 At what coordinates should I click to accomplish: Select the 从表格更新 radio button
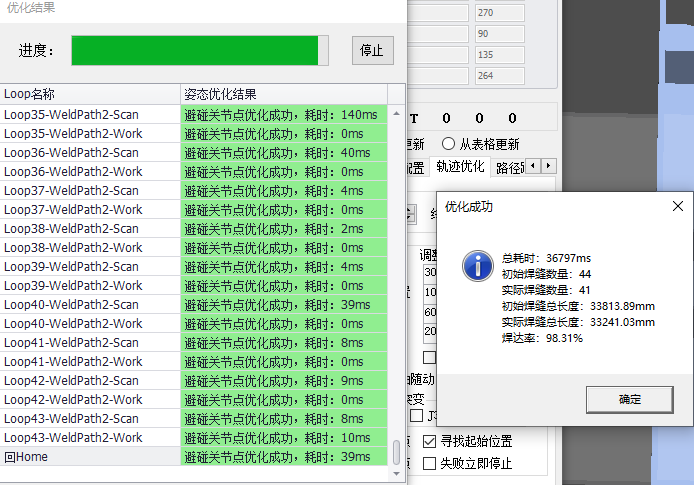tap(449, 144)
